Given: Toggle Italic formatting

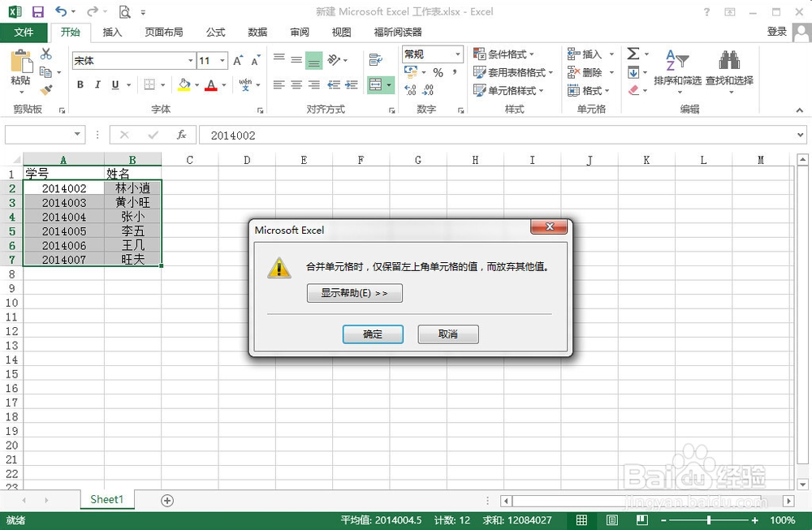Looking at the screenshot, I should tap(97, 84).
